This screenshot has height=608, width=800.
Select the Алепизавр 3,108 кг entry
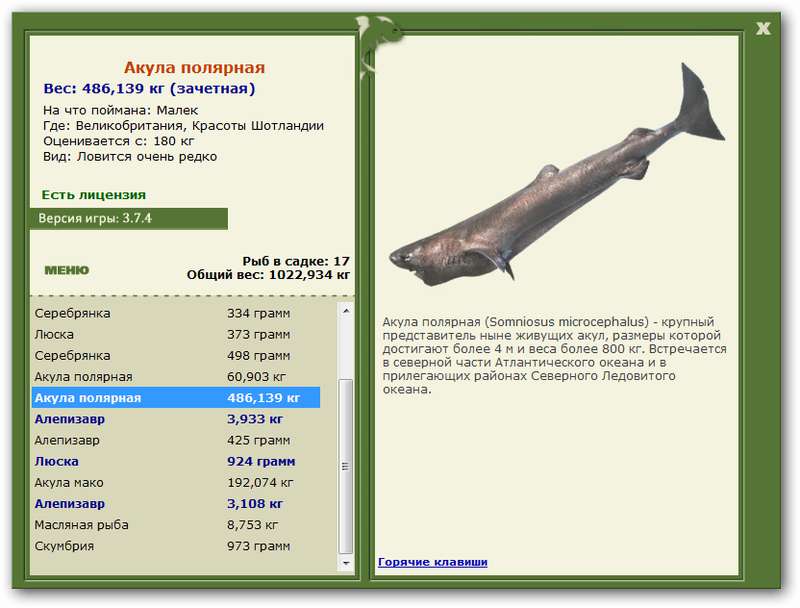176,504
